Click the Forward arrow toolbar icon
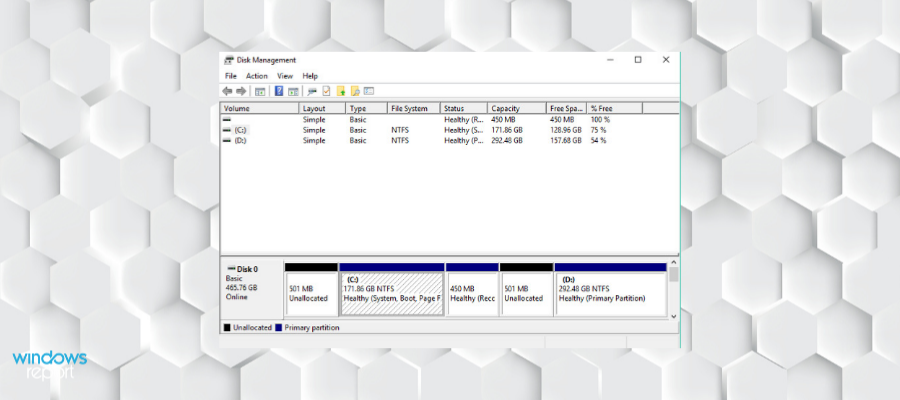This screenshot has height=400, width=900. tap(241, 91)
